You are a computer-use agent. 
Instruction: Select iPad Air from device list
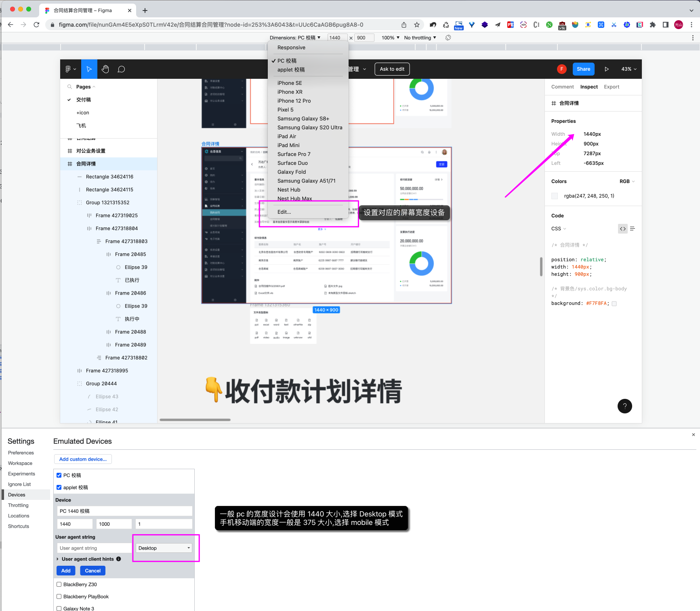pyautogui.click(x=287, y=137)
